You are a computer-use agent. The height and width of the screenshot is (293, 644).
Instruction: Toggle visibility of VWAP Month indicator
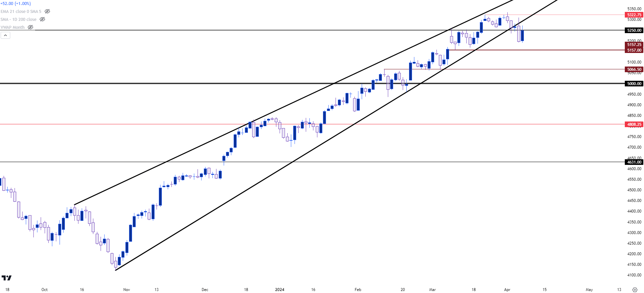tap(30, 27)
